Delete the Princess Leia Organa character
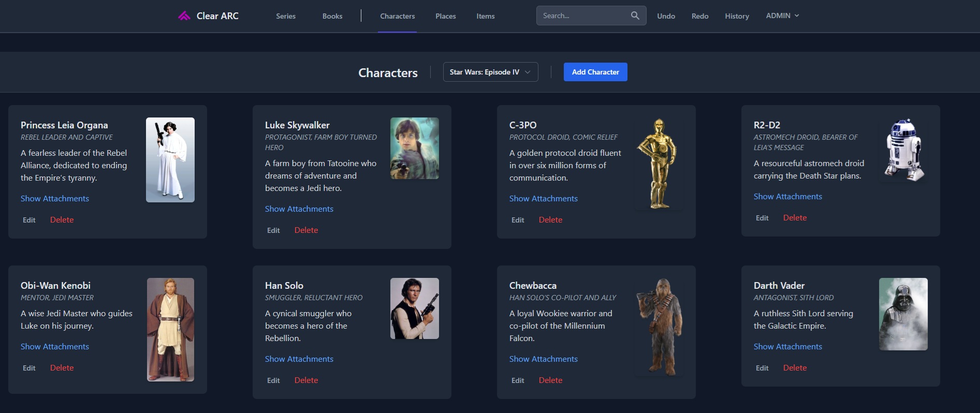The image size is (980, 413). pyautogui.click(x=62, y=220)
